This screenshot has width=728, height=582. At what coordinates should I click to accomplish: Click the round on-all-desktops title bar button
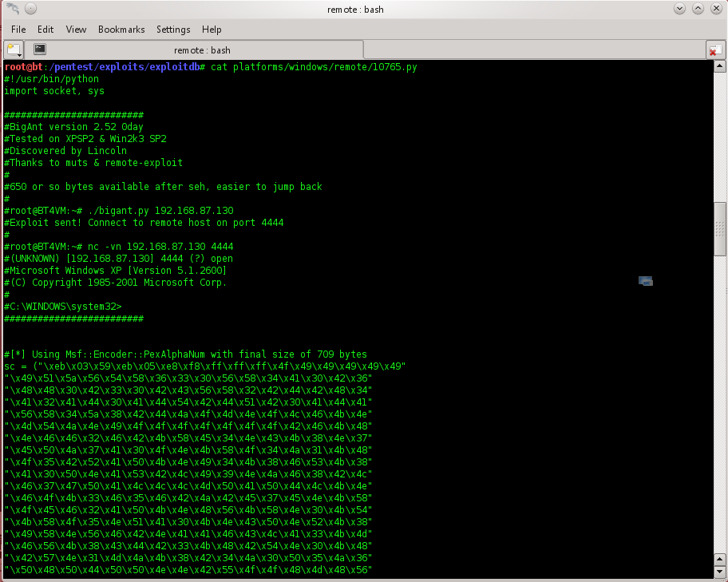(x=30, y=9)
